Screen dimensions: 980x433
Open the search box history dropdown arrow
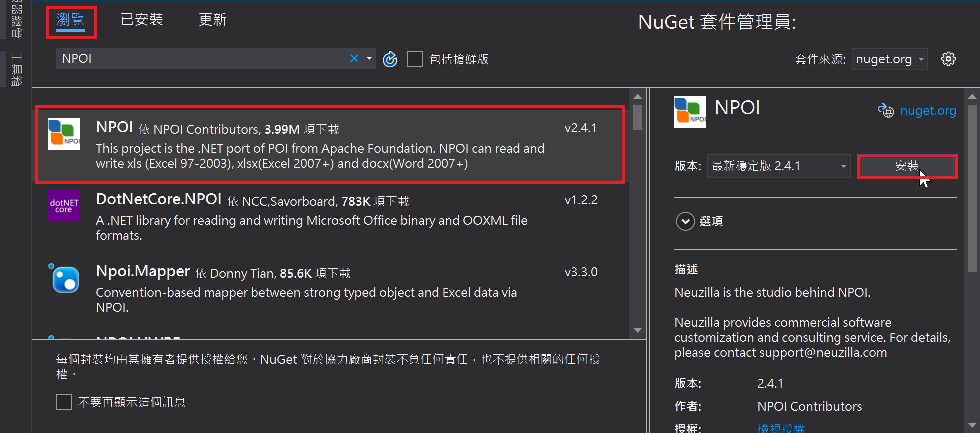click(x=369, y=58)
